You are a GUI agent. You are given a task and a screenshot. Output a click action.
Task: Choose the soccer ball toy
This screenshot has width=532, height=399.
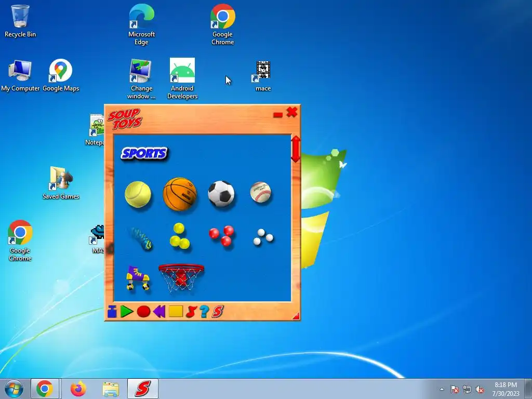tap(221, 194)
